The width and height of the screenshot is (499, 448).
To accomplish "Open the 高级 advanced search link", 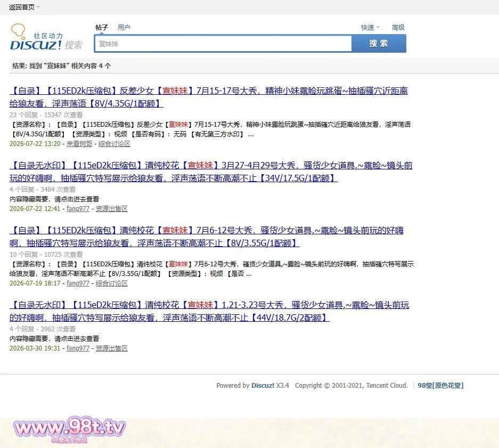I will pyautogui.click(x=398, y=27).
